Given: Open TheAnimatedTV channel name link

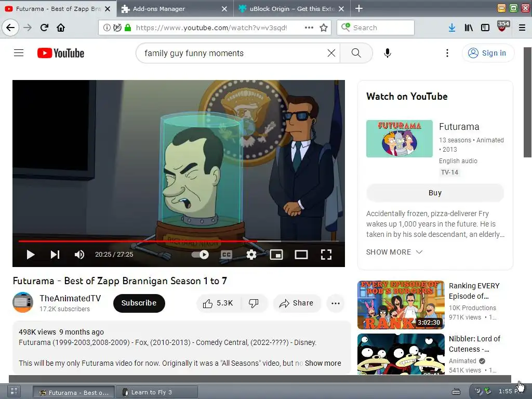Looking at the screenshot, I should tap(70, 298).
